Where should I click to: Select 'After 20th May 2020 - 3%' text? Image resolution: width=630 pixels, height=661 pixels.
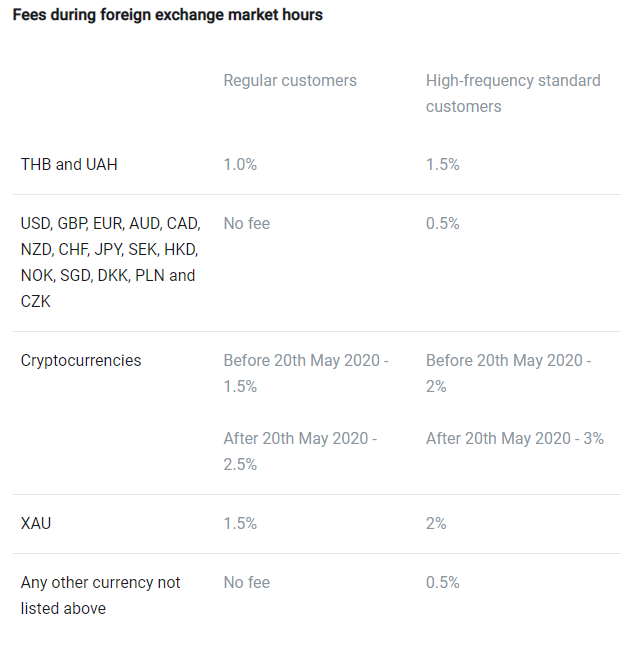(515, 438)
